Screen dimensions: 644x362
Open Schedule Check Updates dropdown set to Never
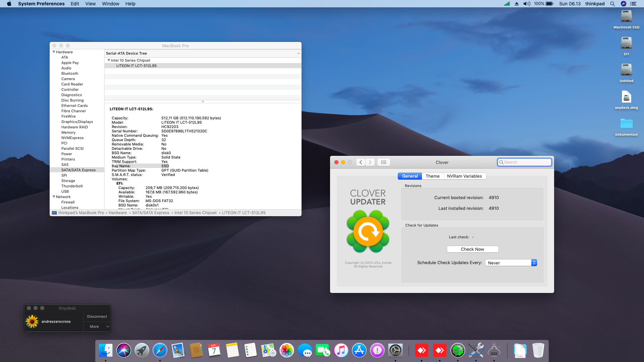click(x=511, y=263)
